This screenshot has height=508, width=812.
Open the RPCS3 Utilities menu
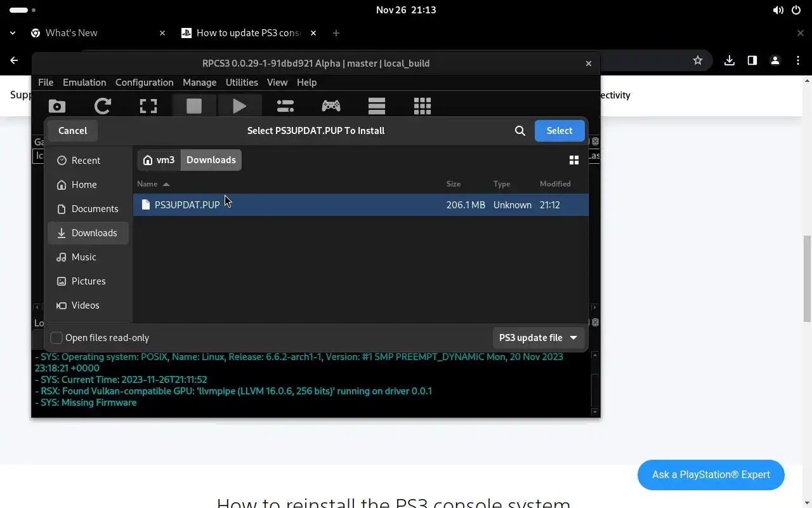pos(242,83)
